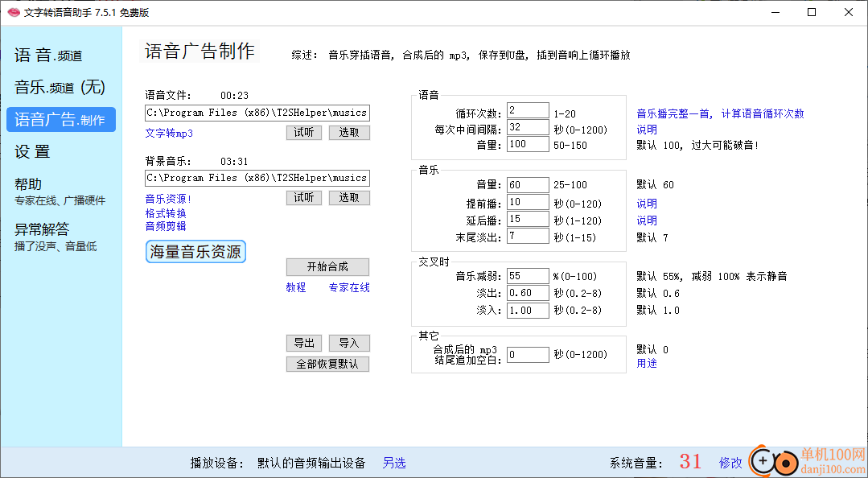Open link 音乐播完整一首，计算语音循环次数

(720, 114)
